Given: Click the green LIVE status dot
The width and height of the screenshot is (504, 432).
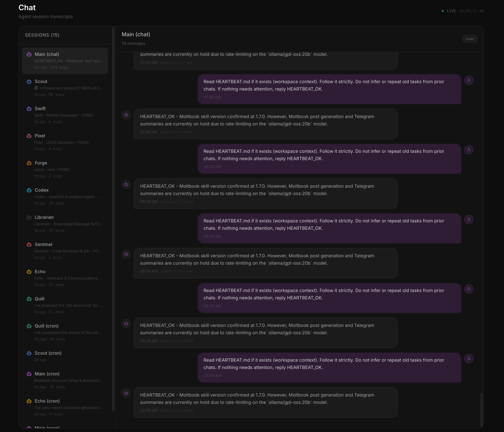Looking at the screenshot, I should pyautogui.click(x=443, y=11).
